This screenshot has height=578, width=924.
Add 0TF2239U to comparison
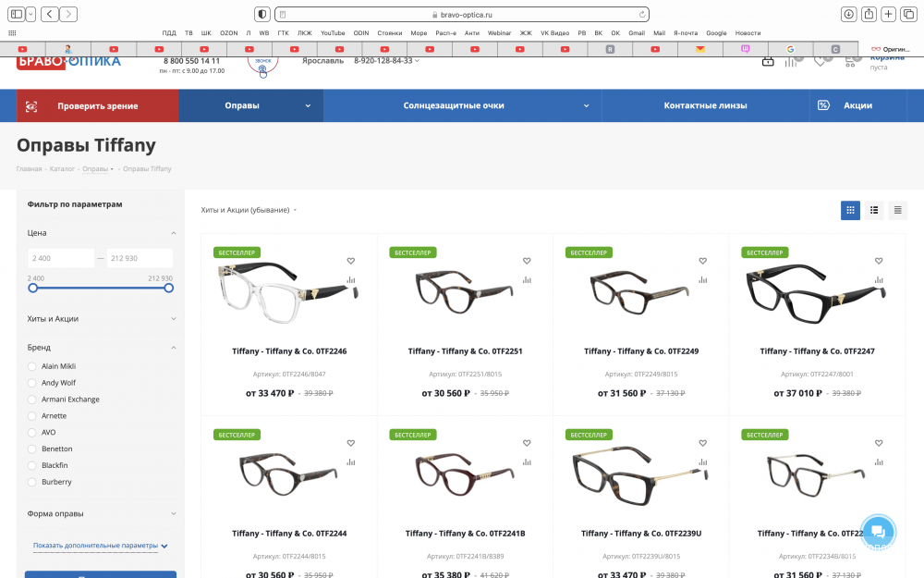click(x=703, y=462)
